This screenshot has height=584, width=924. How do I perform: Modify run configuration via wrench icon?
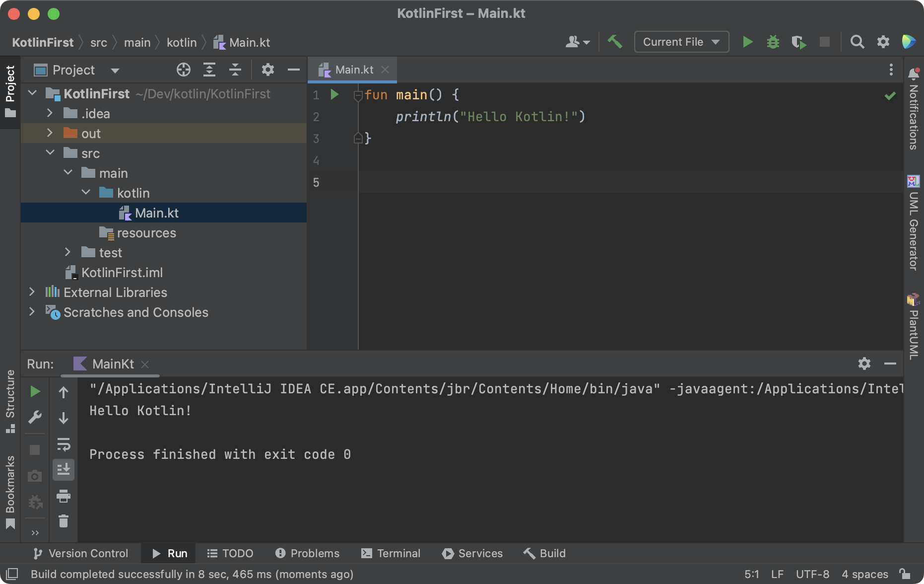35,417
